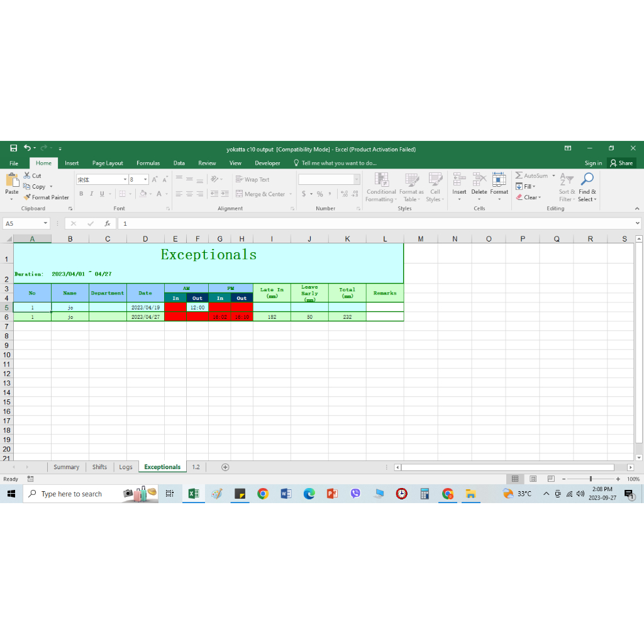Click the Save icon in the title bar
The width and height of the screenshot is (644, 644).
13,148
